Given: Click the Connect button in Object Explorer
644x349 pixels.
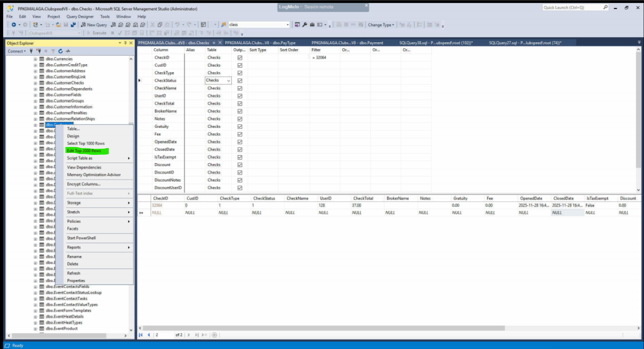Looking at the screenshot, I should (16, 51).
